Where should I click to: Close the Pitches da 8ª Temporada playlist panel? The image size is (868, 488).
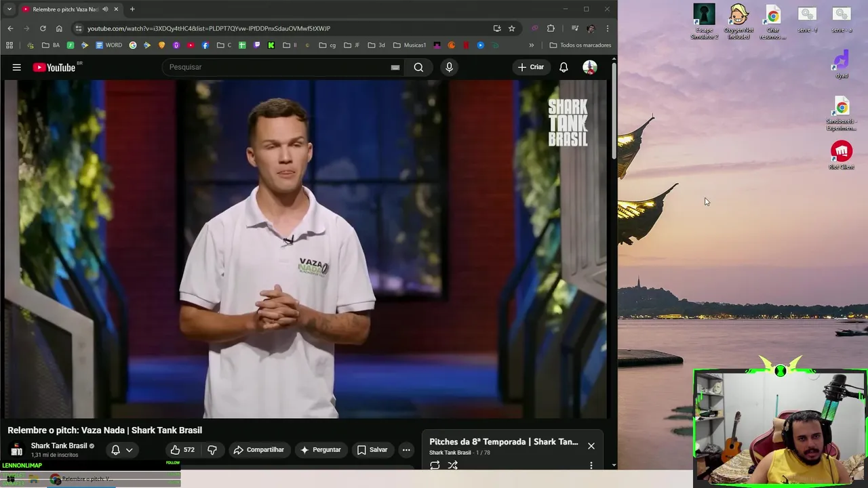point(591,446)
